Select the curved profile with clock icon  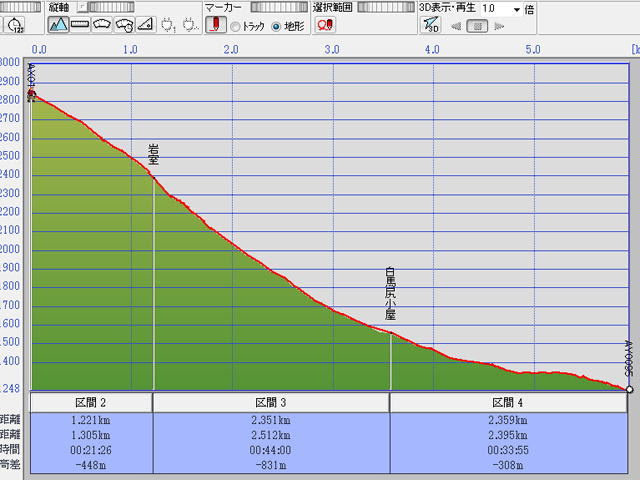124,25
